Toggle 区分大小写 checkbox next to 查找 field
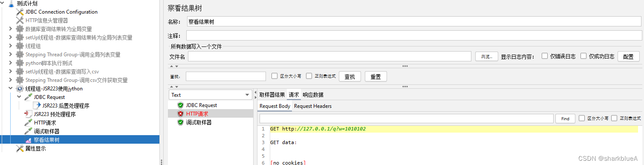Screen dimensions: 644x165 pyautogui.click(x=274, y=76)
